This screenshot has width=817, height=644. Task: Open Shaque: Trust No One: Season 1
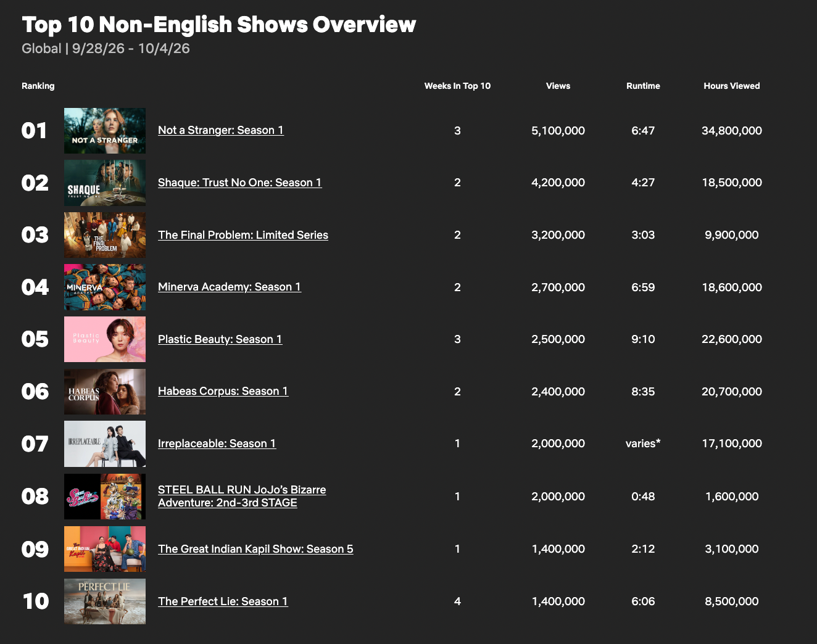pos(240,183)
